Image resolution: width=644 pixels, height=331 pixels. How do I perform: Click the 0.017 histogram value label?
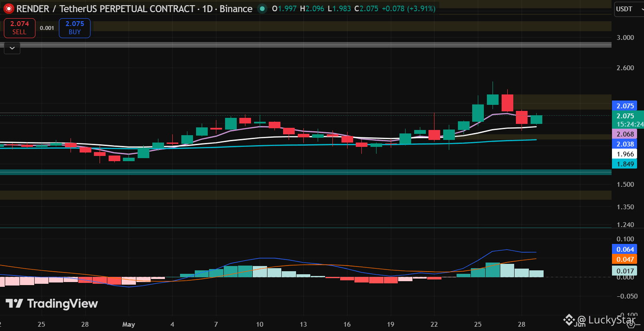pyautogui.click(x=625, y=271)
